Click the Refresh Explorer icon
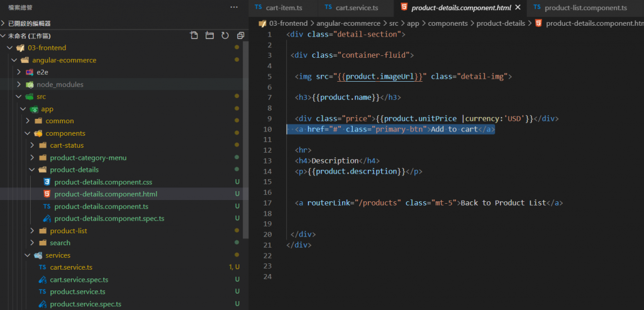The height and width of the screenshot is (310, 644). click(225, 36)
